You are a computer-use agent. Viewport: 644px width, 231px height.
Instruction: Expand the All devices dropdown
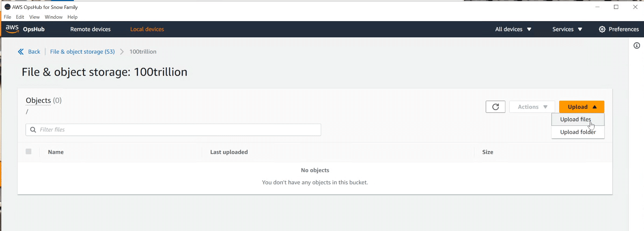[513, 29]
